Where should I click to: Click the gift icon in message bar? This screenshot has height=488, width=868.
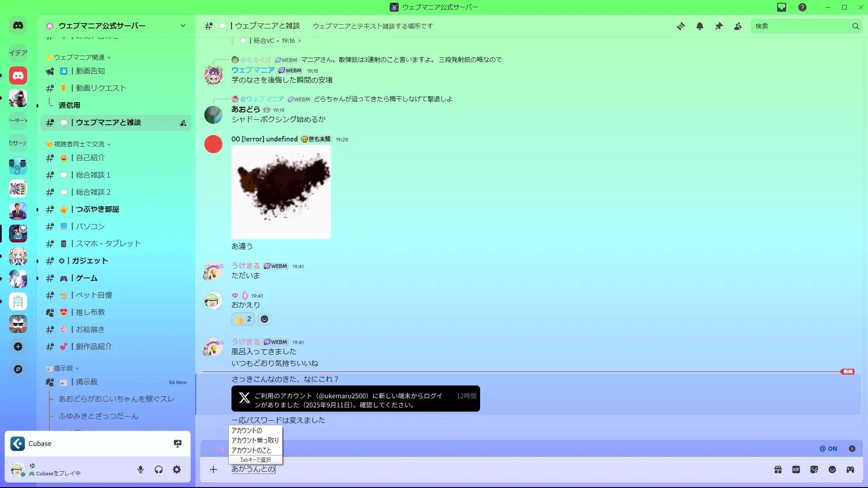pos(778,469)
